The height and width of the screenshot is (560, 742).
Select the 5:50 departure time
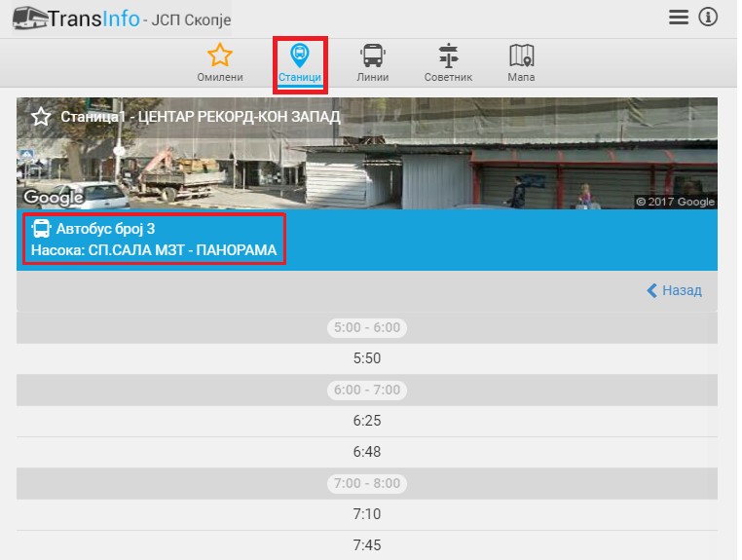click(x=367, y=358)
